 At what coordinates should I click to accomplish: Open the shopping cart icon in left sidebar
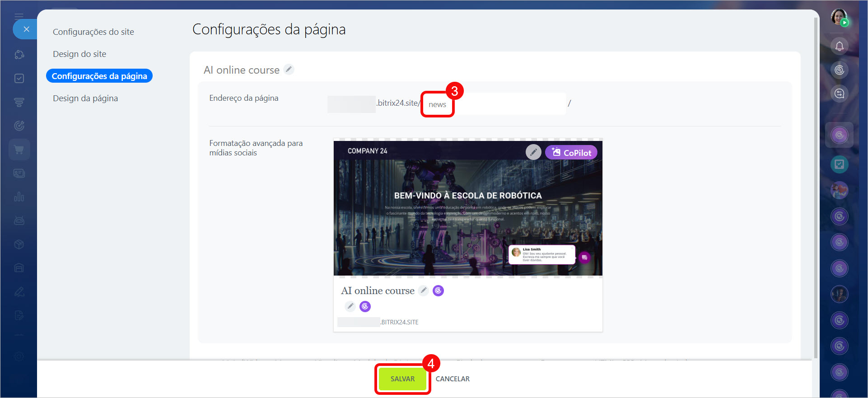[19, 150]
